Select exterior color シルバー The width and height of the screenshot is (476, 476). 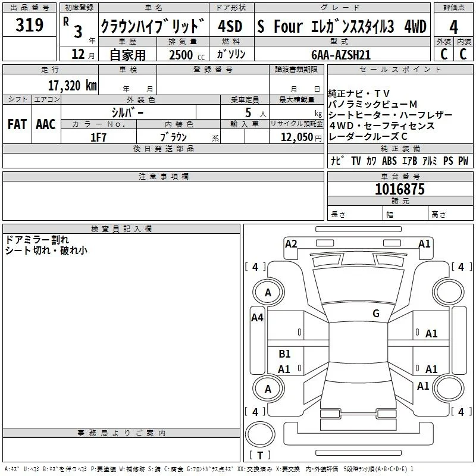(x=128, y=112)
